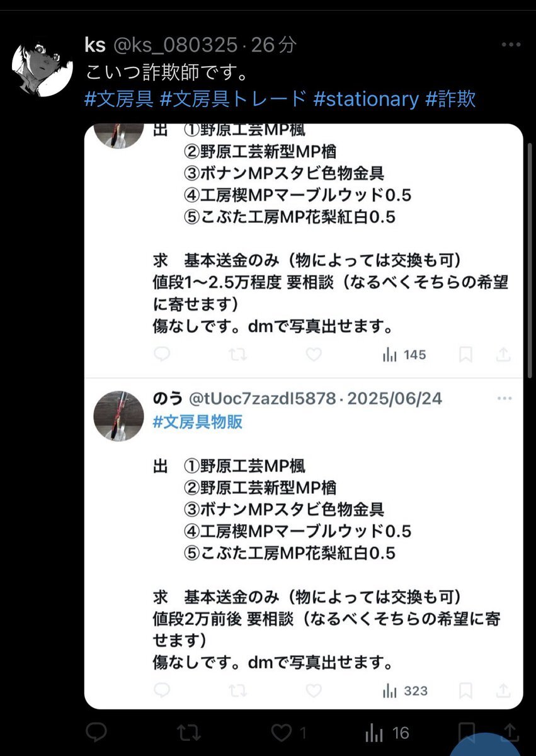Open hashtag #詐欺

coord(450,99)
